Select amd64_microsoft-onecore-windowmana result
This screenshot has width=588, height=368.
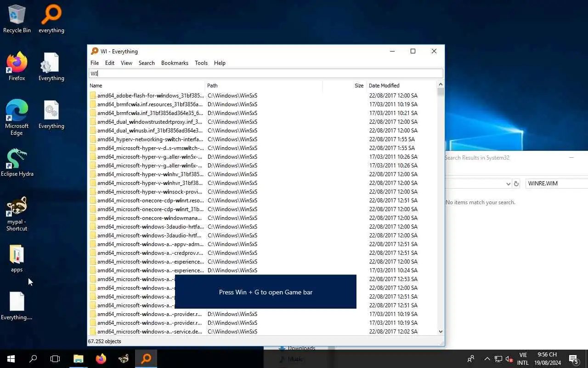point(262,218)
